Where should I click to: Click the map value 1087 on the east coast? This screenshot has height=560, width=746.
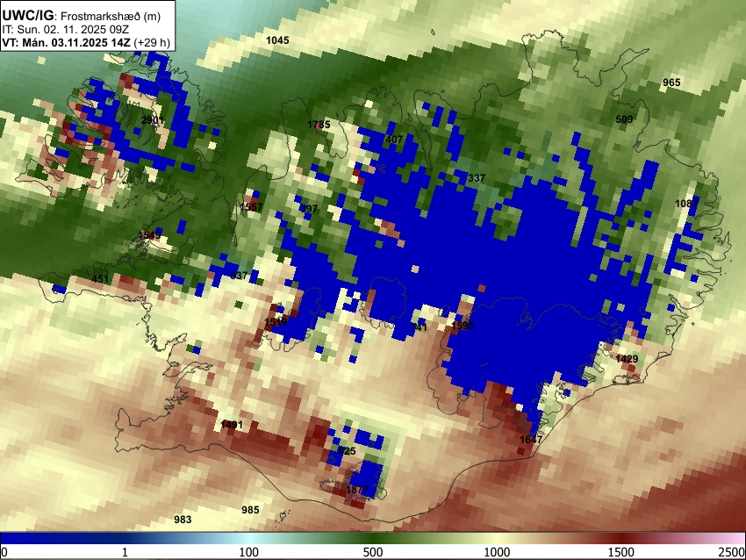coord(686,204)
